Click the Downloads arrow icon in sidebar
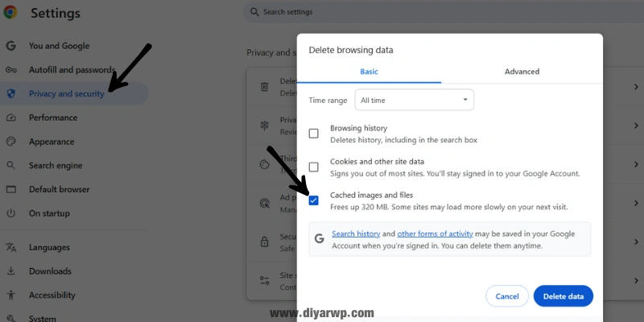644x322 pixels. click(10, 271)
